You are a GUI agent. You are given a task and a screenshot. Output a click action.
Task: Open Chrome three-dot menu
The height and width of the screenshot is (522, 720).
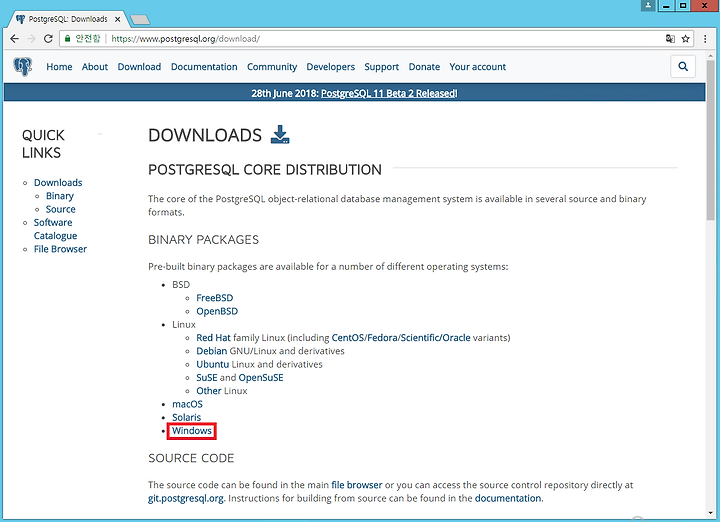705,39
